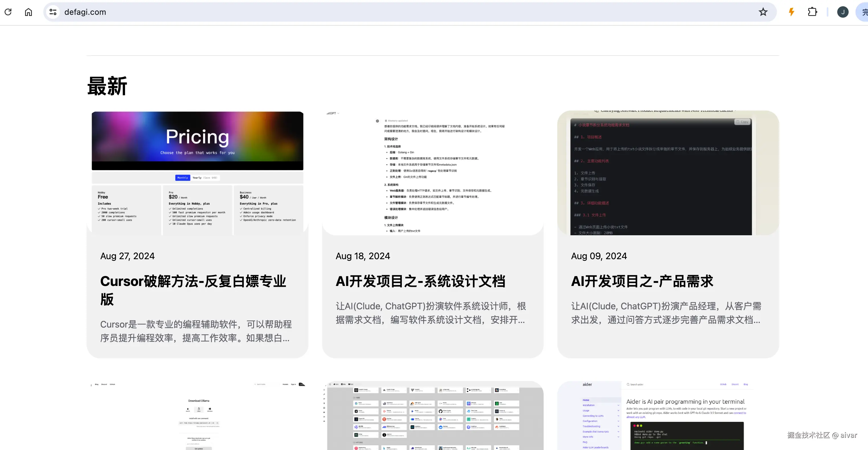Open the Blog tab in the Aider thumbnail header
868x450 pixels.
[746, 384]
